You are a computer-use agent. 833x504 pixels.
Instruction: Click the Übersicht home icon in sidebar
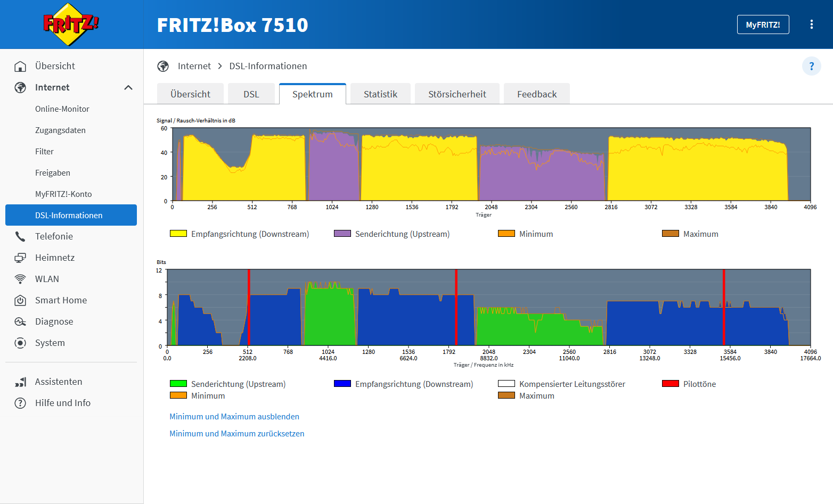20,66
